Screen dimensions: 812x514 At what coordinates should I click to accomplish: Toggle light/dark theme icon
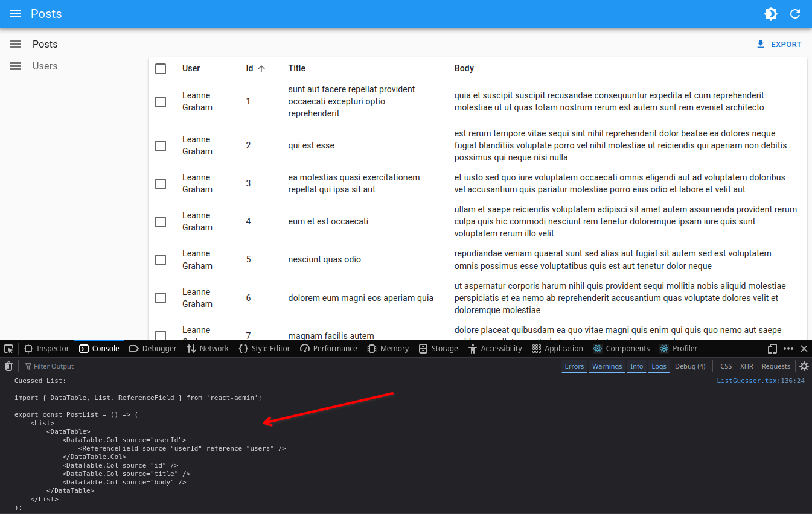pyautogui.click(x=771, y=14)
